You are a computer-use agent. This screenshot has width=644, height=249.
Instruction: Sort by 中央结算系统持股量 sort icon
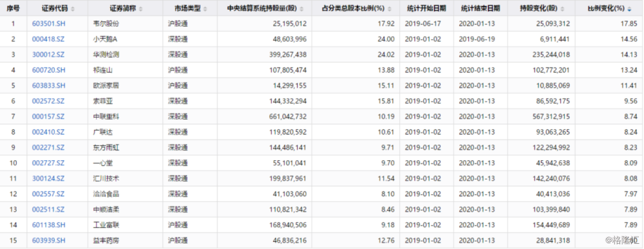tap(302, 9)
